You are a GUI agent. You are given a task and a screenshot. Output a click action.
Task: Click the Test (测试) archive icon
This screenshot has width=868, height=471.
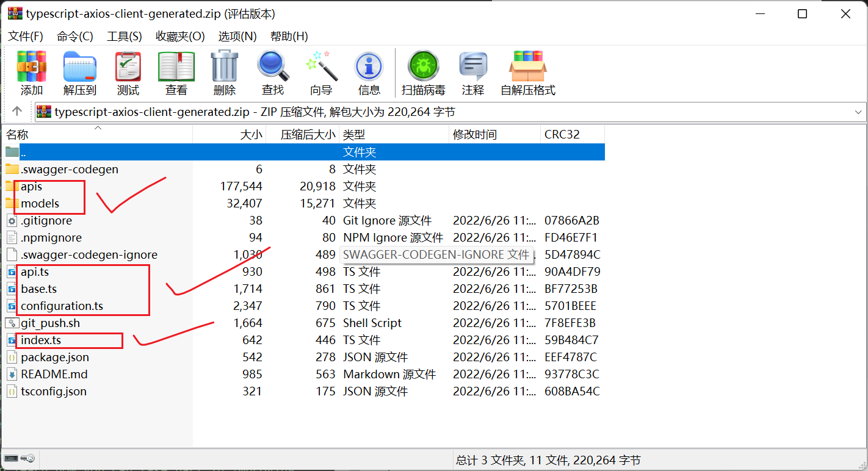pos(128,67)
